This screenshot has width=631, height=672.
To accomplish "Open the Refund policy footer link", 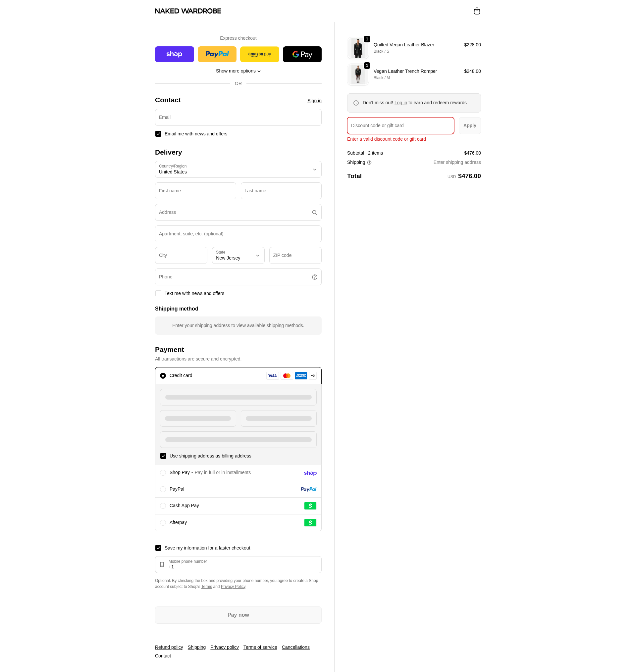I will [x=169, y=647].
